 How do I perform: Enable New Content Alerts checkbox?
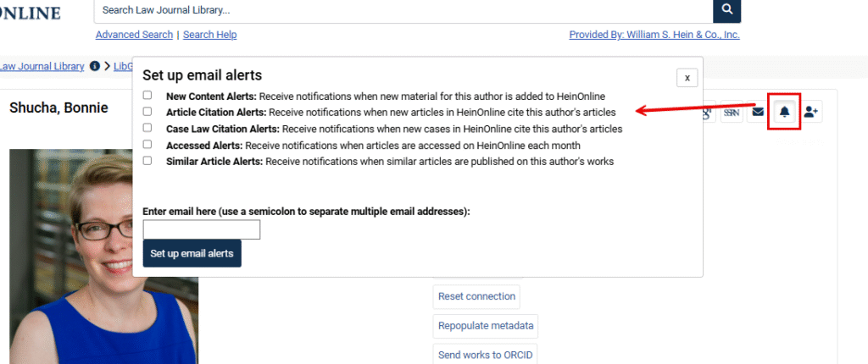(147, 96)
